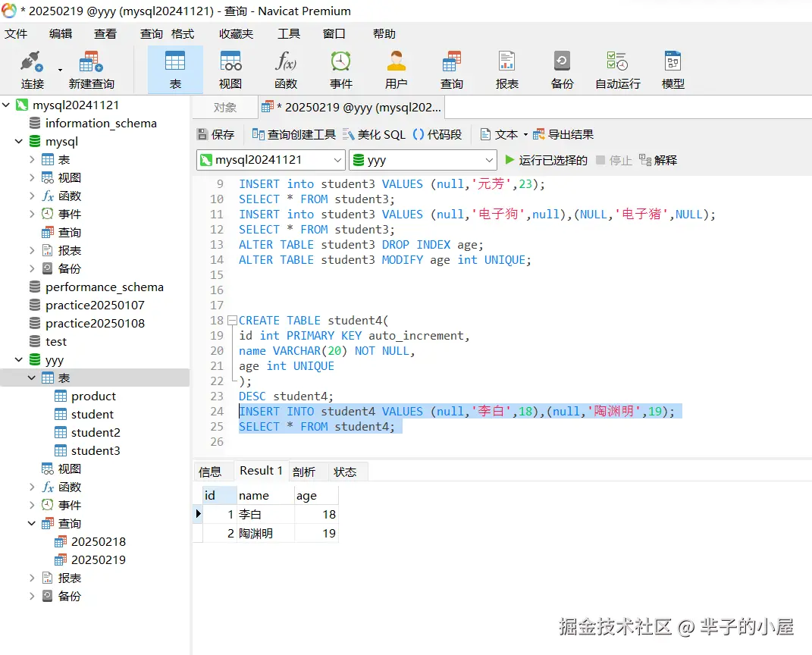Select the practice20250108 database
Image resolution: width=812 pixels, height=655 pixels.
click(x=96, y=323)
